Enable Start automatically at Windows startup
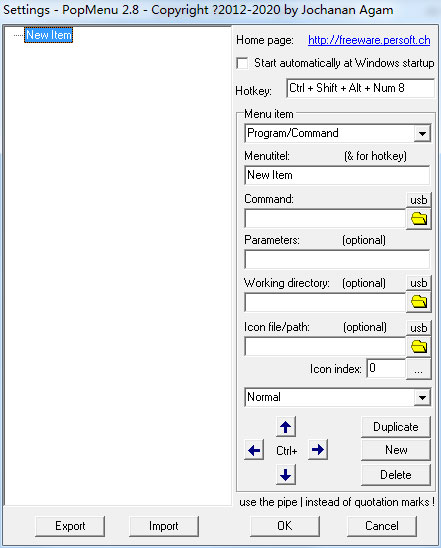Screen dimensions: 441x548 242,64
